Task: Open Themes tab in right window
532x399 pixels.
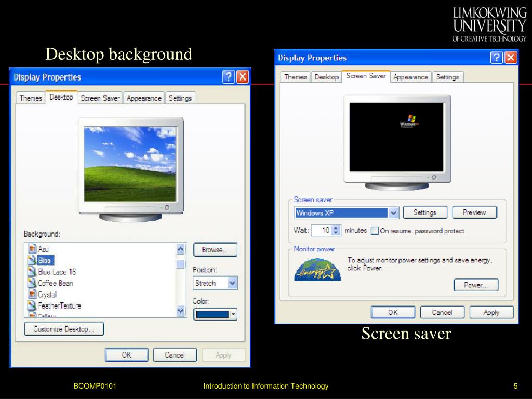Action: click(295, 77)
